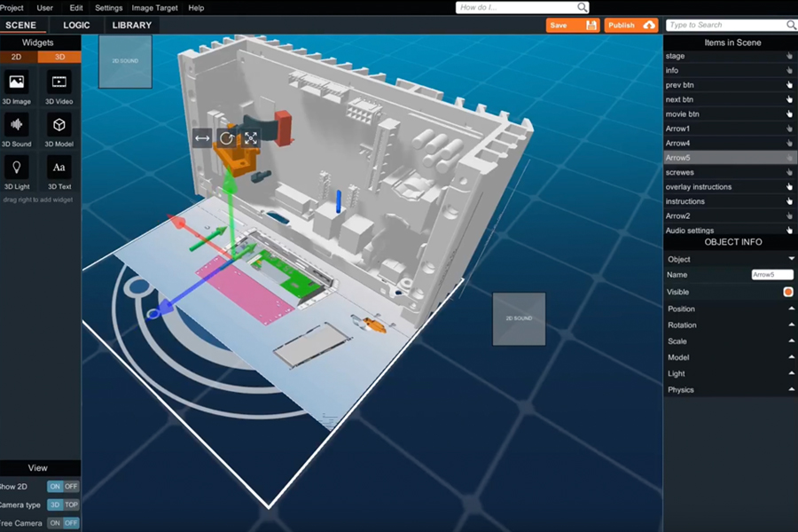
Task: Click the Save button
Action: 573,25
